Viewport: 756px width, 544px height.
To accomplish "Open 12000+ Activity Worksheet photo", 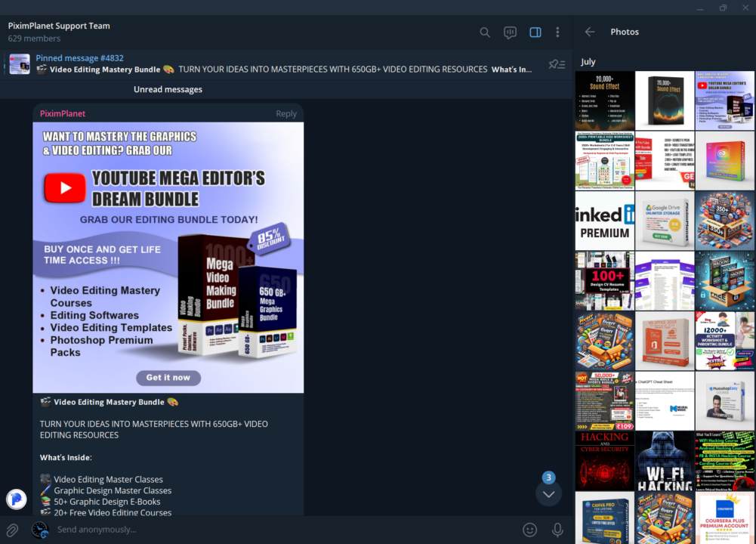I will [x=725, y=341].
